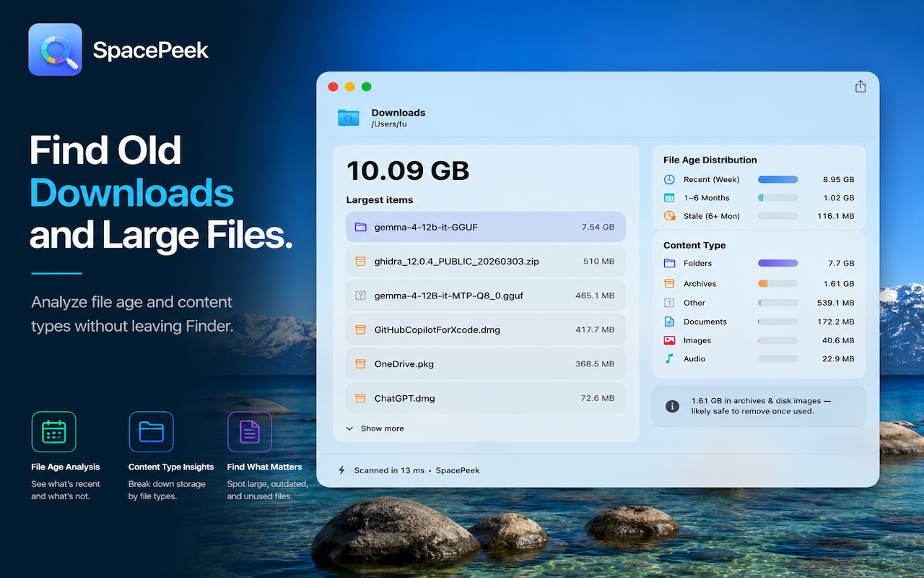This screenshot has height=578, width=924.
Task: Close the SpacePeek window with red button
Action: (x=333, y=87)
